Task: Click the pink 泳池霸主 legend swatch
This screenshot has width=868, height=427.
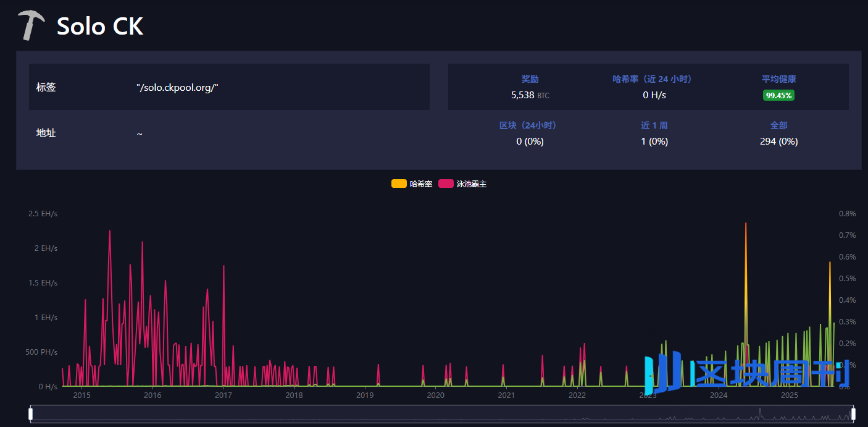Action: tap(446, 184)
